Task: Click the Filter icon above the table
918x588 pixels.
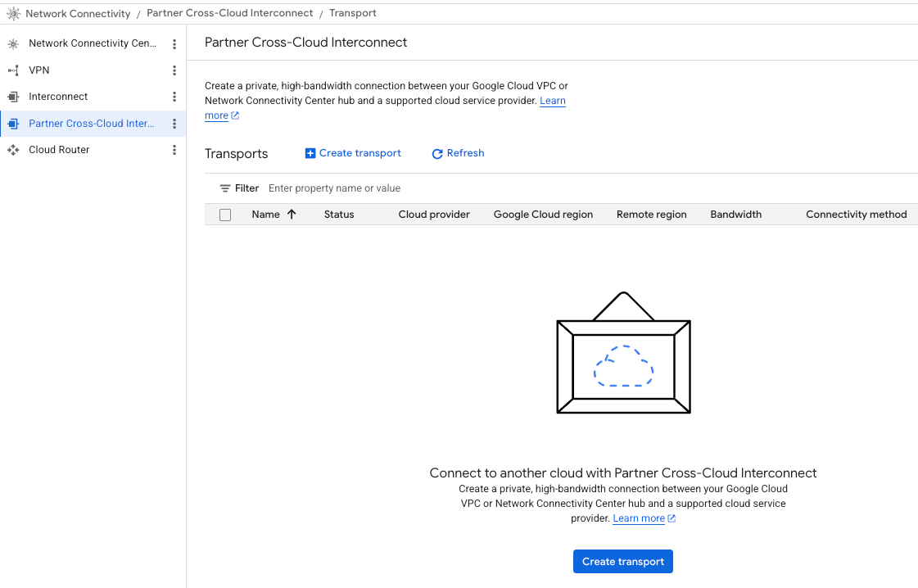Action: tap(225, 188)
